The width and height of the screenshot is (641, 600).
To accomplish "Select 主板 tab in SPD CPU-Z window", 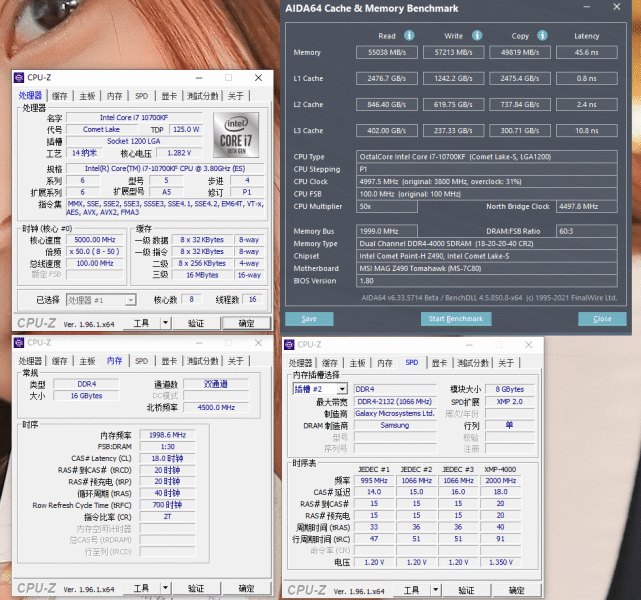I will 357,363.
